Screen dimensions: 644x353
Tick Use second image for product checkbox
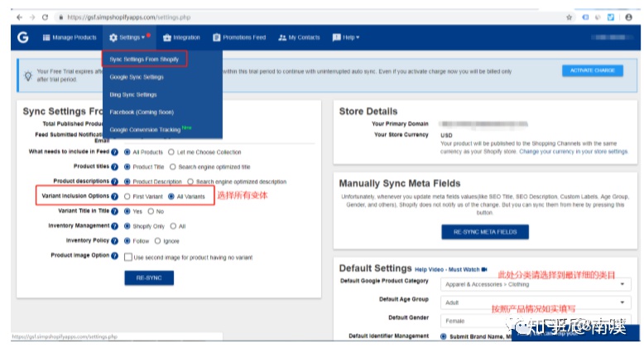pos(128,257)
